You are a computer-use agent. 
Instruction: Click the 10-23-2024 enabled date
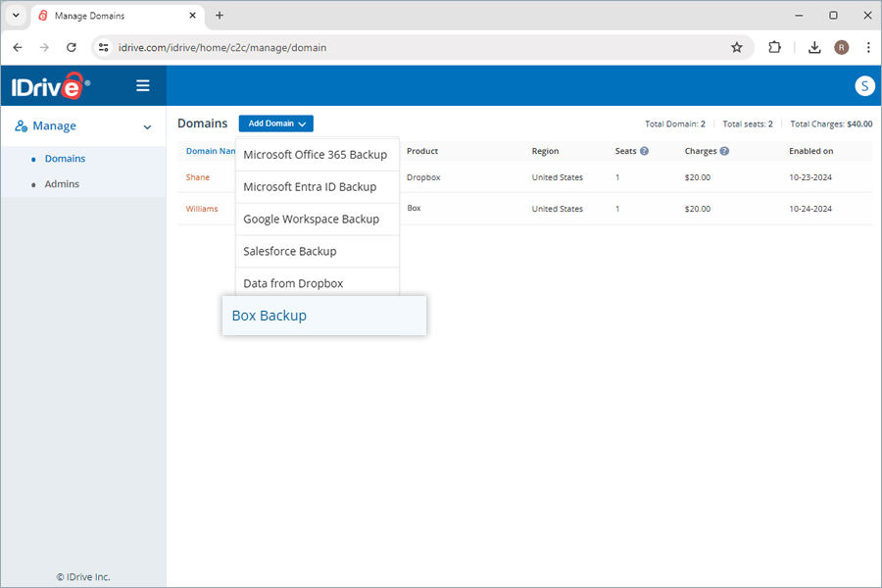tap(810, 177)
